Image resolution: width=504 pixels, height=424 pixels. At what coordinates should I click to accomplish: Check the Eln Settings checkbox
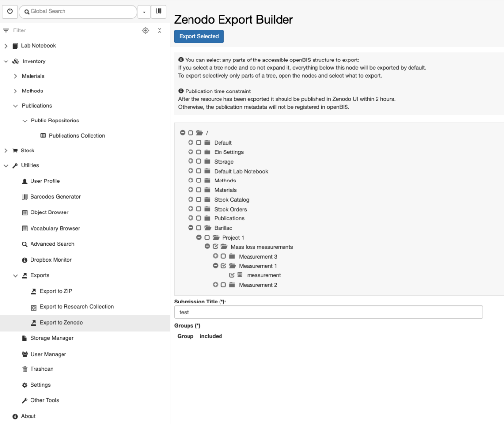[199, 152]
